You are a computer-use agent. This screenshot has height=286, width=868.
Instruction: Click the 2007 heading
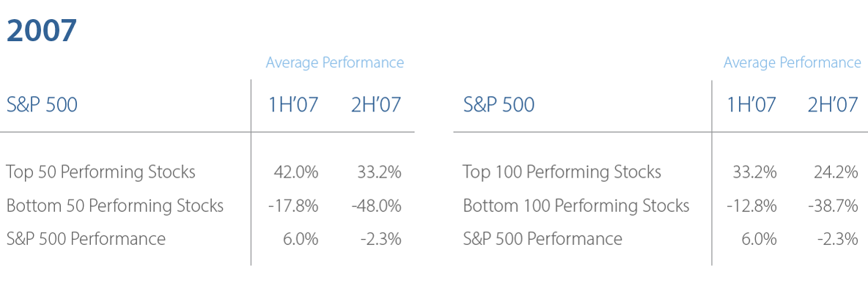[42, 31]
